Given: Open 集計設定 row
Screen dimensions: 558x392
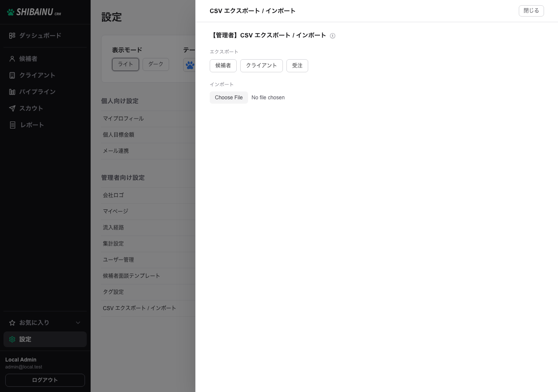Looking at the screenshot, I should 148,243.
